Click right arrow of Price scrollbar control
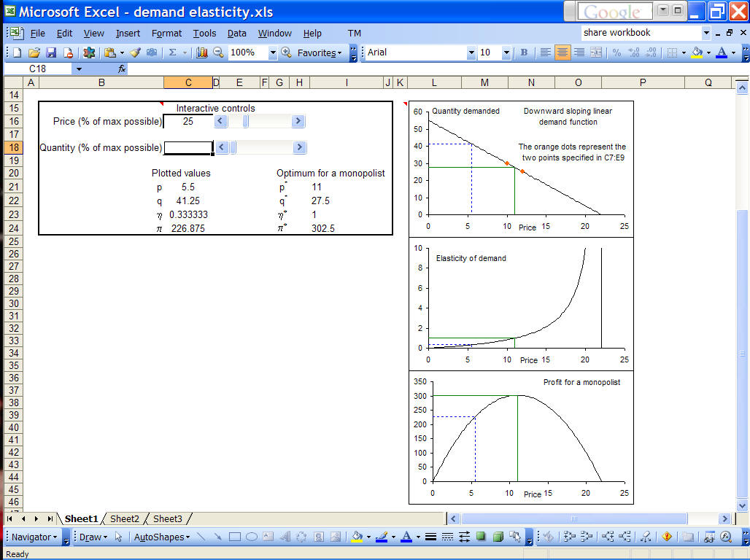 [x=298, y=122]
